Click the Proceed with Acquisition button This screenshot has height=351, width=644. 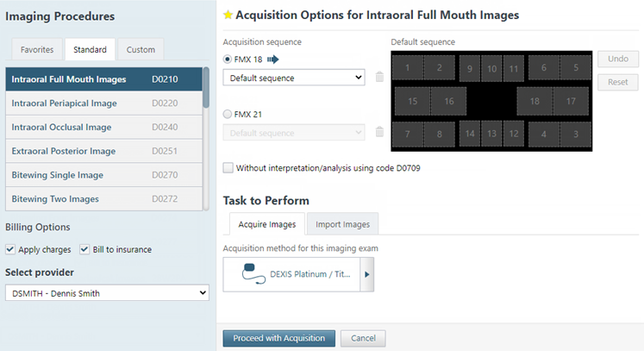(278, 338)
